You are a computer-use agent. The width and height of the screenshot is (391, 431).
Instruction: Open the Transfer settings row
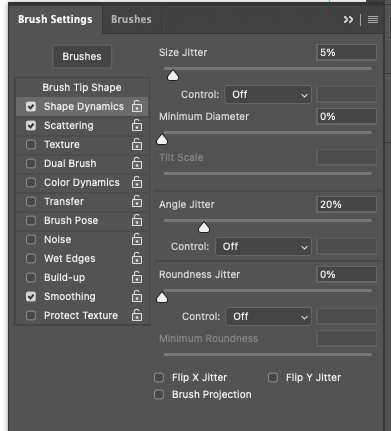point(82,202)
